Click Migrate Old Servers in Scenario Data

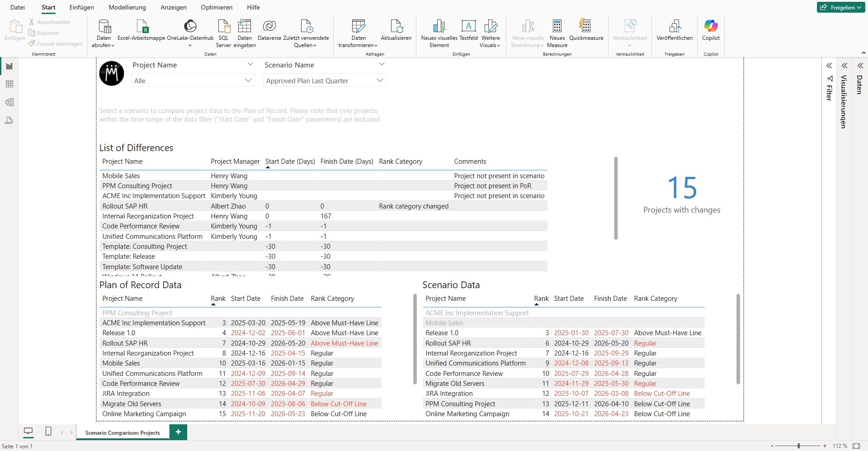[x=455, y=384]
